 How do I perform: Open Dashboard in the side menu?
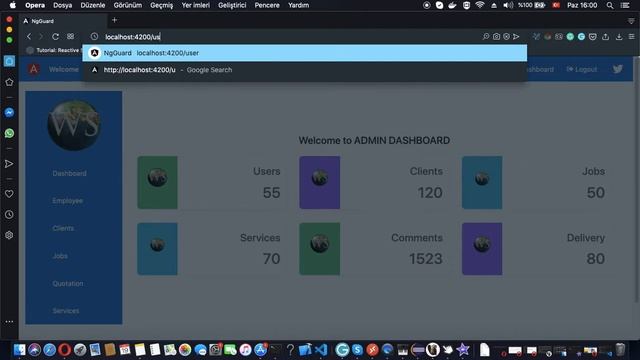pyautogui.click(x=69, y=173)
